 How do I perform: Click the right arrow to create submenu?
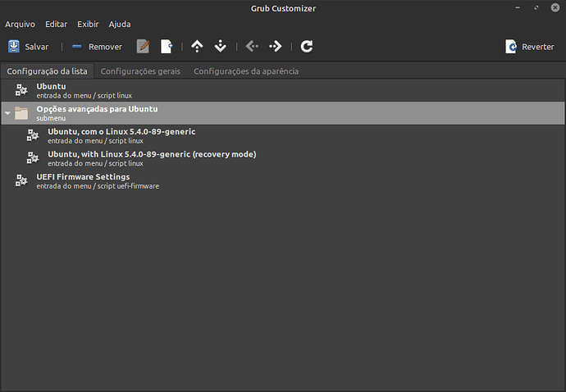[x=276, y=47]
